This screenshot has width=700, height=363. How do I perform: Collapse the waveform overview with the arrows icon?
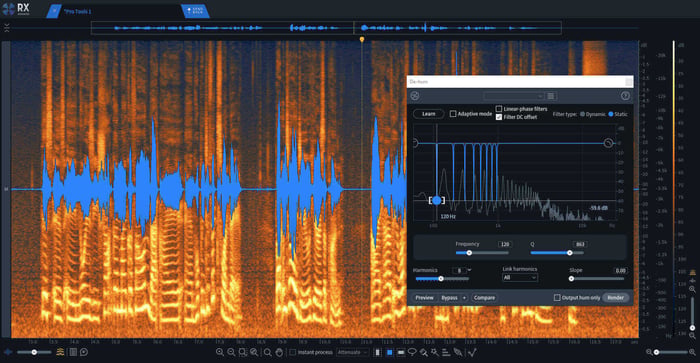click(7, 28)
